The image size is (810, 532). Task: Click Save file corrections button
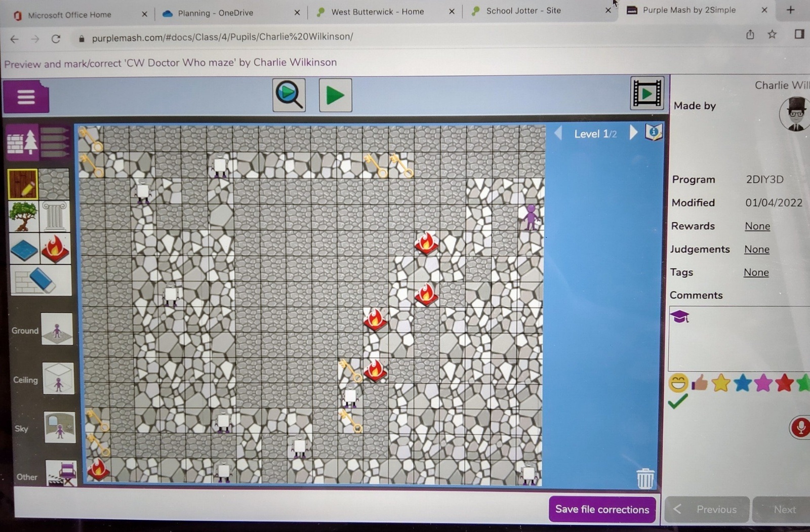coord(602,509)
